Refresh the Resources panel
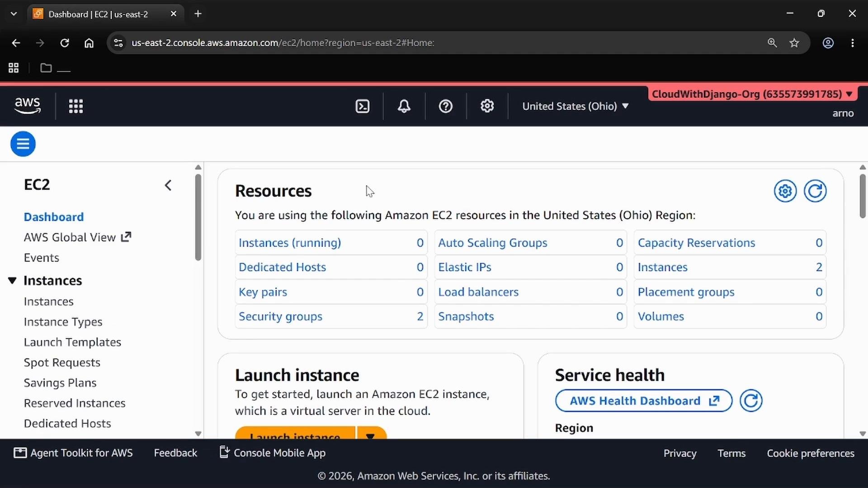868x488 pixels. [x=815, y=191]
